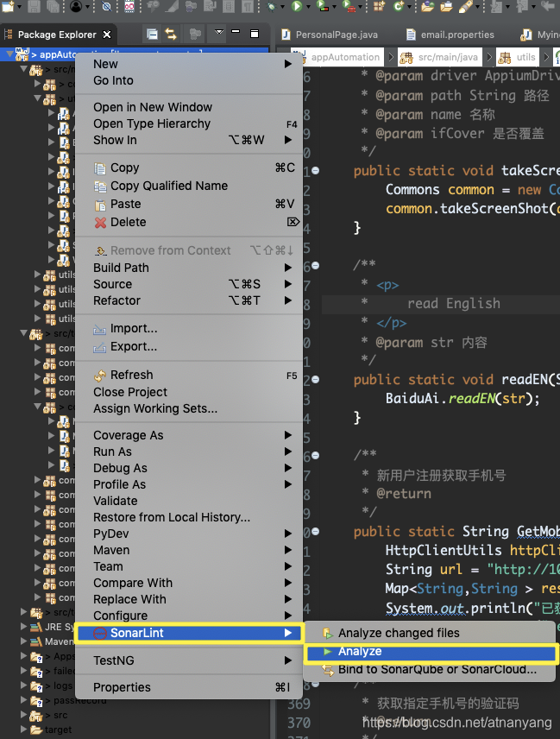Expand the logs folder node
Viewport: 560px width, 739px height.
tap(23, 685)
